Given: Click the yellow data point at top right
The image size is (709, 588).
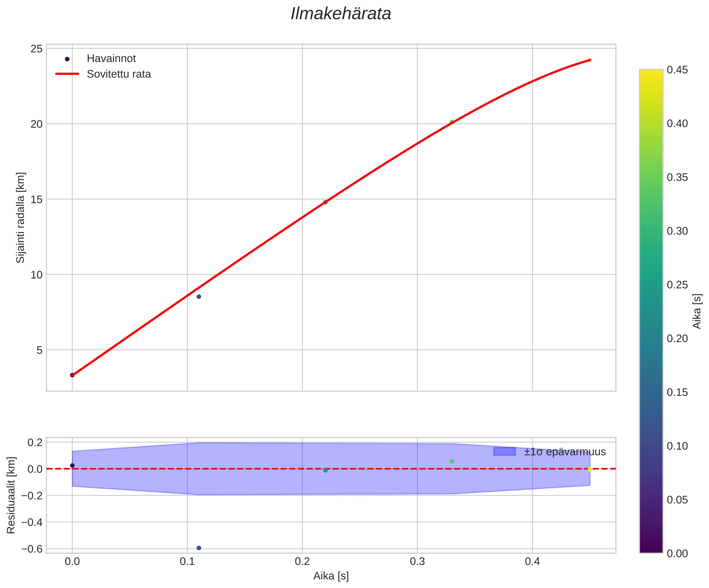Looking at the screenshot, I should pos(590,60).
